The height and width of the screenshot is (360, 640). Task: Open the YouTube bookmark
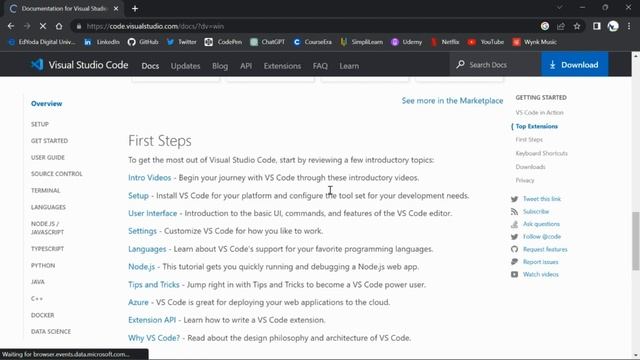[x=486, y=42]
